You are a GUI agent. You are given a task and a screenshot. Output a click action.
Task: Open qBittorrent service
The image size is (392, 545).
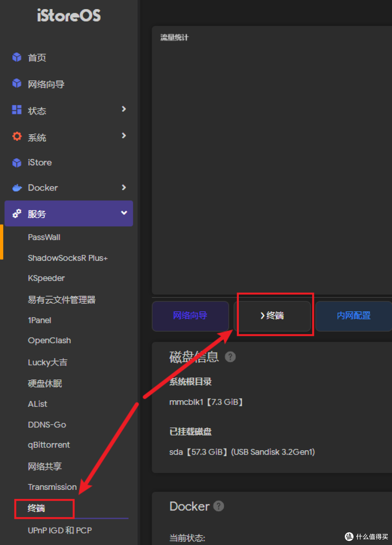tap(49, 445)
